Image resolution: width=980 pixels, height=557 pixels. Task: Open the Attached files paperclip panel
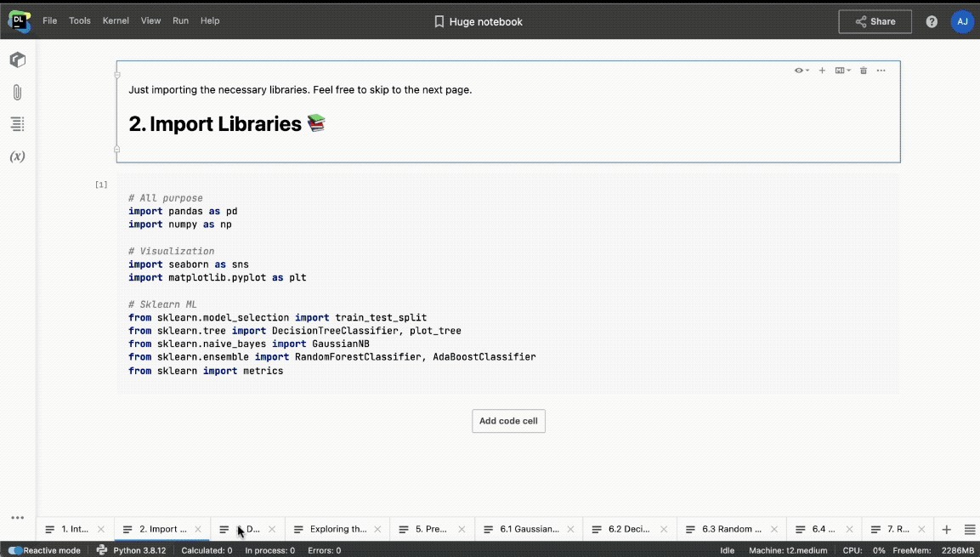[17, 93]
